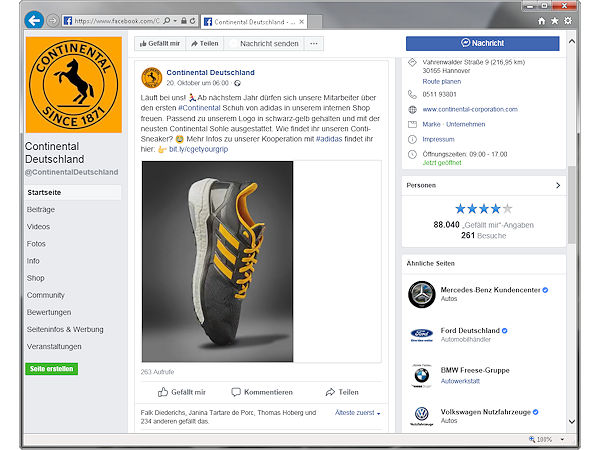
Task: Open Seiteninfos & Werbung sidebar item
Action: coord(65,329)
